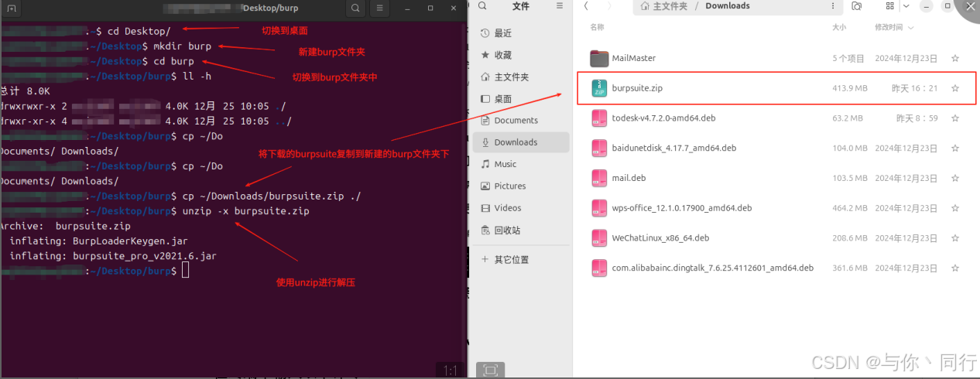Star the com.alibabainc.dingtalk deb file
Screen dimensions: 980x379
[954, 268]
